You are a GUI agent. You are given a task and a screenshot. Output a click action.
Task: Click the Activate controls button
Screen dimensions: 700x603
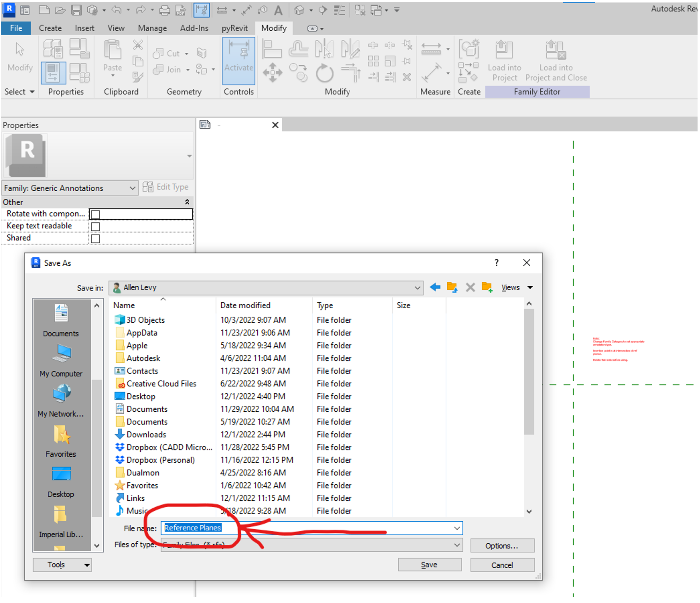click(239, 61)
